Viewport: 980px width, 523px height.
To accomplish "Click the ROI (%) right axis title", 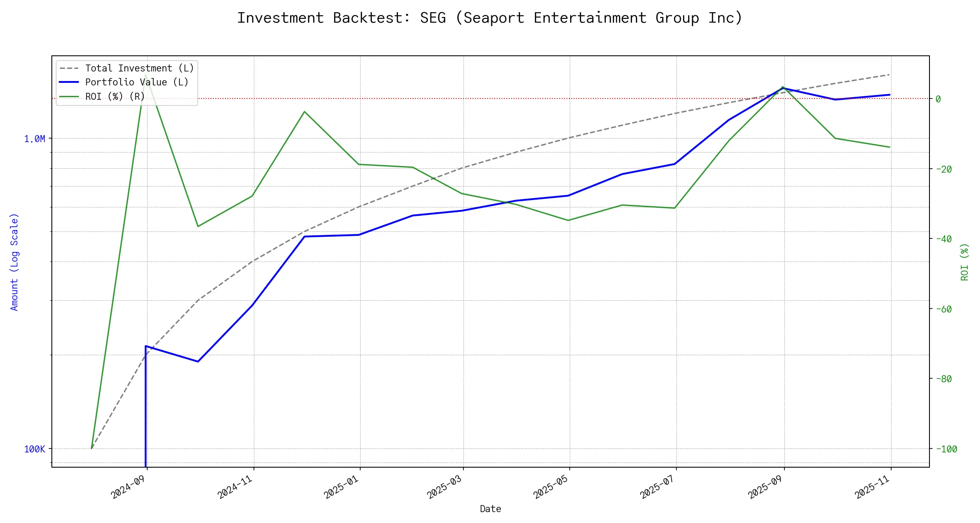I will coord(964,262).
